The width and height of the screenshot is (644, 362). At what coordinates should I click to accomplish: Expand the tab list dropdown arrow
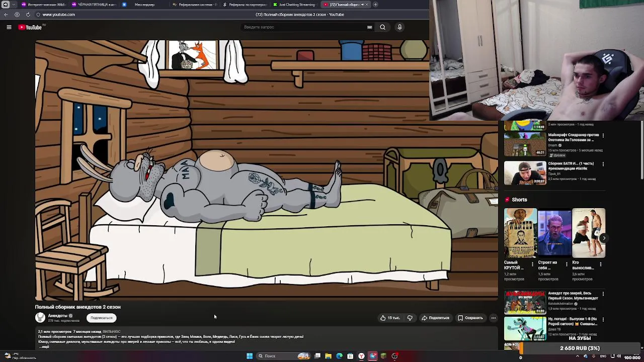click(14, 5)
